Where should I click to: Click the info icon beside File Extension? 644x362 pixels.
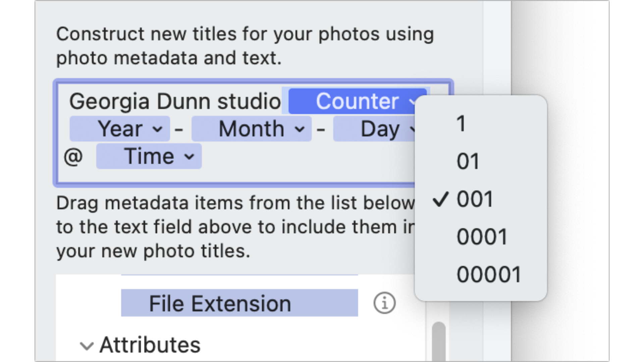coord(384,303)
